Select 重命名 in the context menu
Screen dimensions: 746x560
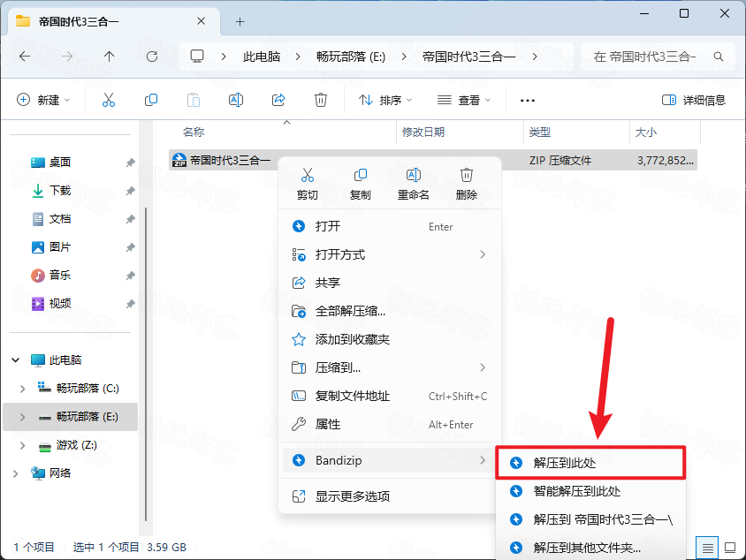(414, 184)
